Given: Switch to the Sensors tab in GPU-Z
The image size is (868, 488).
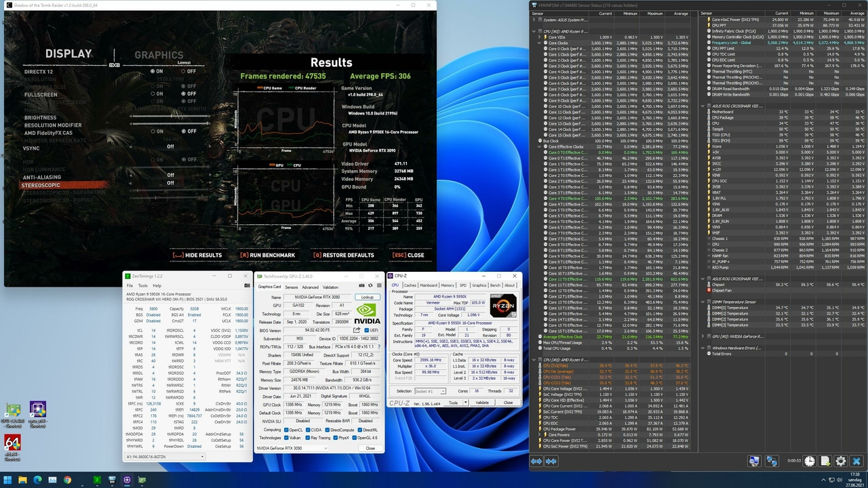Looking at the screenshot, I should coord(291,287).
